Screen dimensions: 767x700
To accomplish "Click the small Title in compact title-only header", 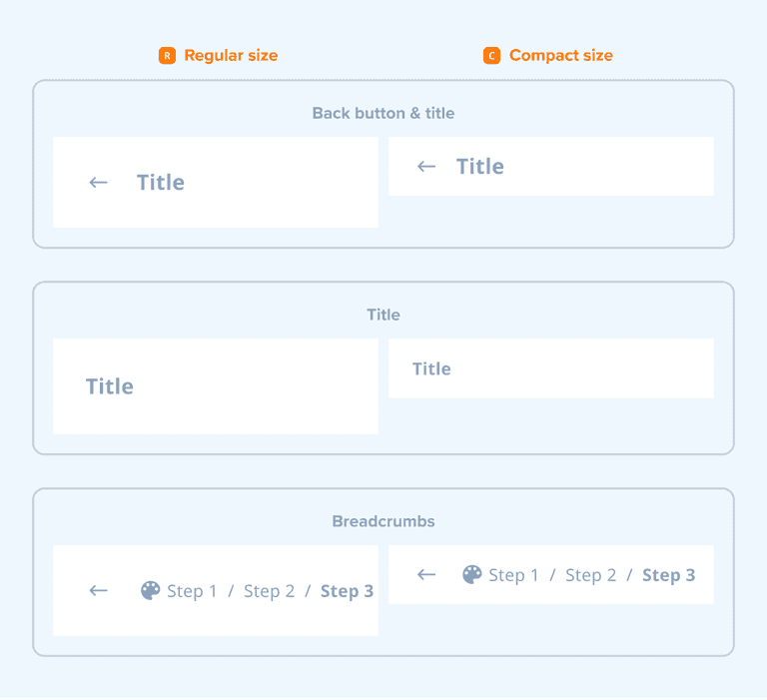I will point(431,368).
